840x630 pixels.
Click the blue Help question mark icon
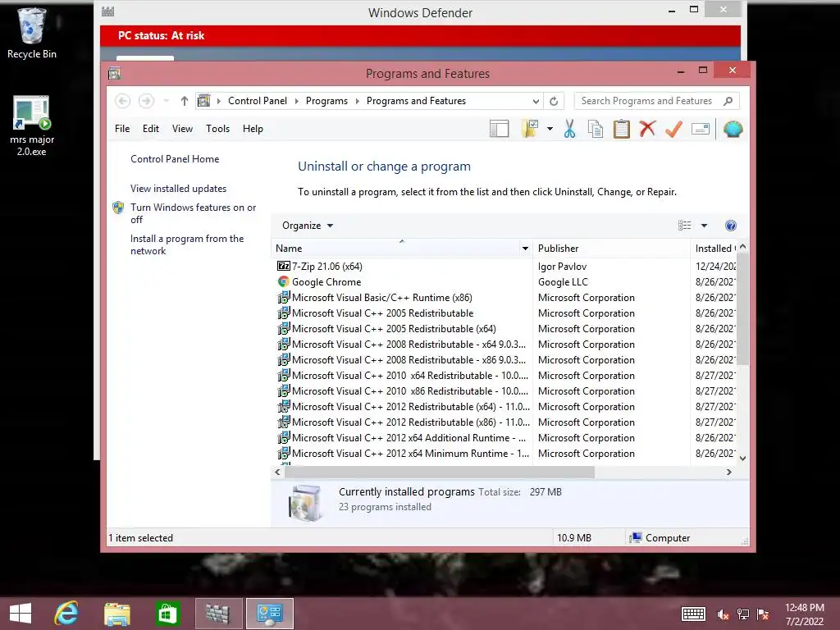(730, 226)
